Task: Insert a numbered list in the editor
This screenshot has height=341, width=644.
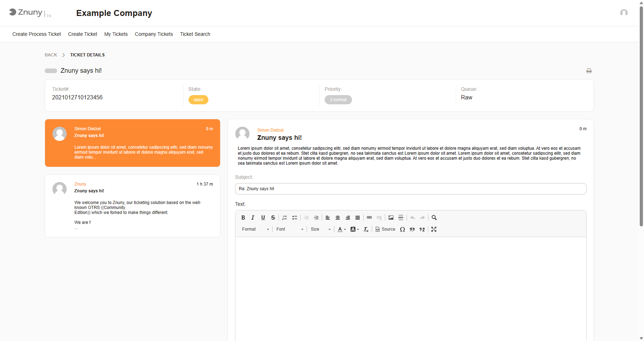Action: (x=285, y=218)
